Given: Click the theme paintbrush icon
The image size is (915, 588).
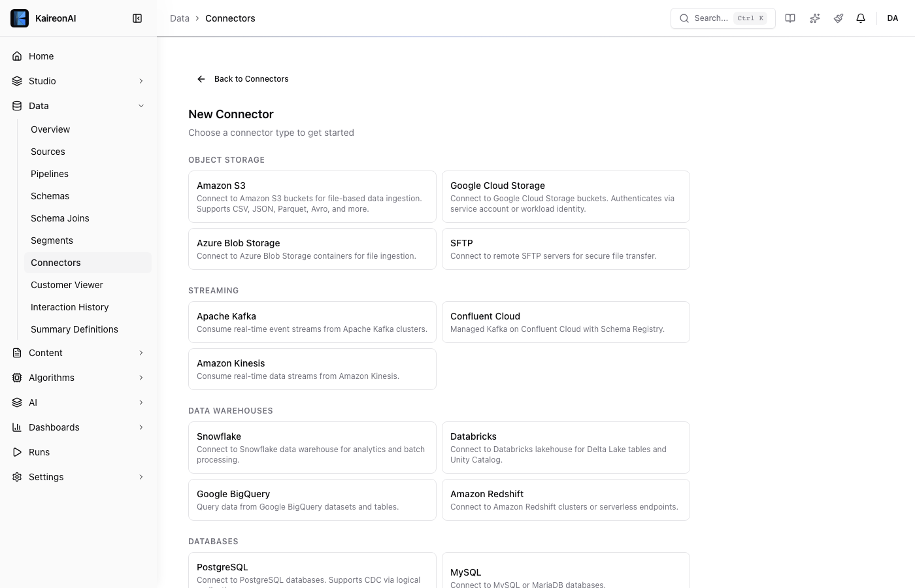Looking at the screenshot, I should (838, 18).
